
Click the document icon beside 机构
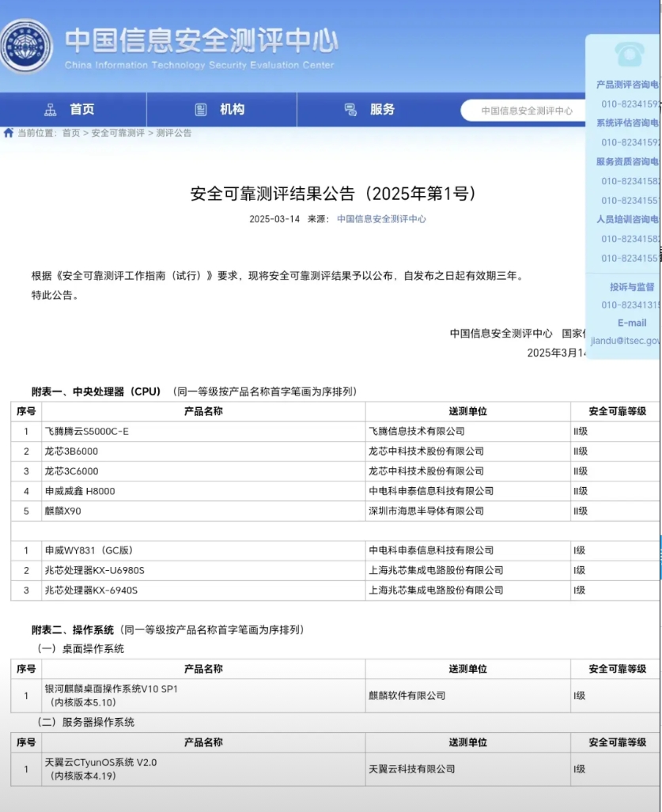[x=200, y=110]
